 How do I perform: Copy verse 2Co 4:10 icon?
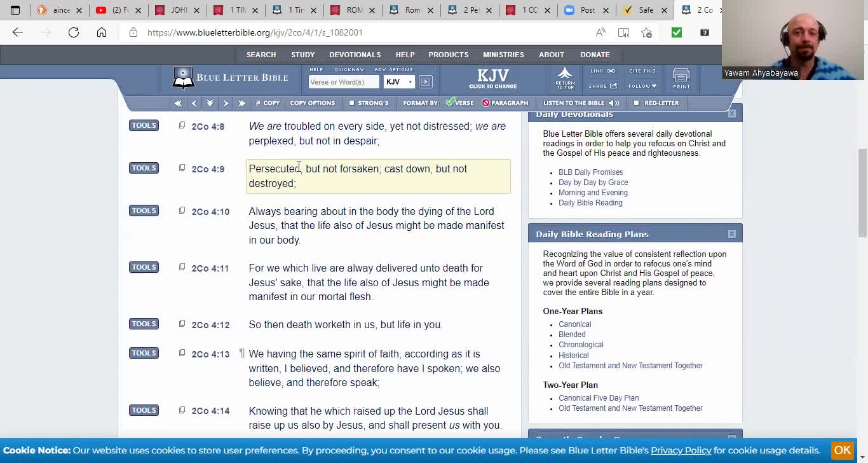(182, 211)
